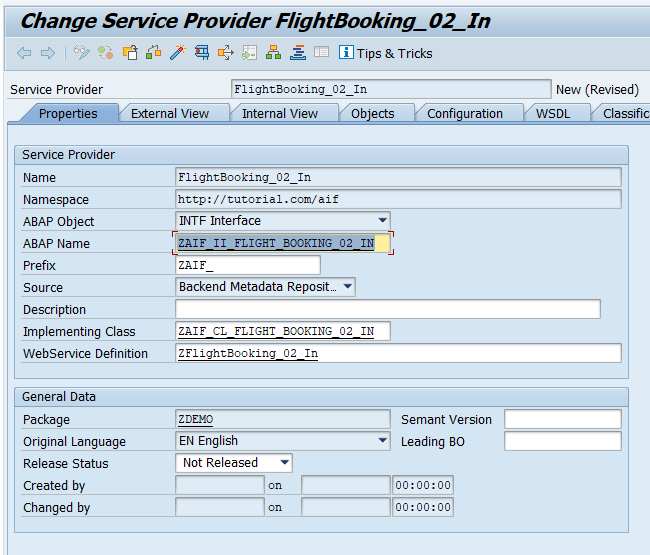Click the grayed-out two-pane layout icon

click(321, 52)
